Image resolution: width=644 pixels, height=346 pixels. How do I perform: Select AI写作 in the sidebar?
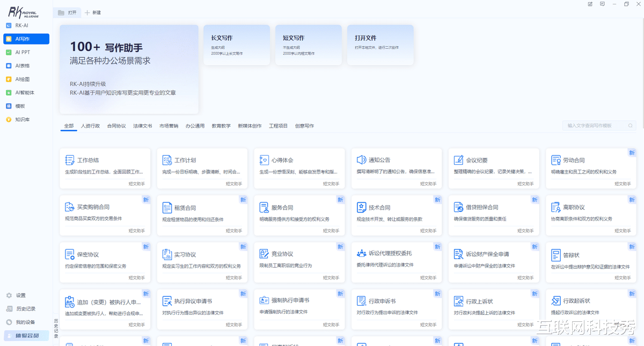(x=26, y=39)
